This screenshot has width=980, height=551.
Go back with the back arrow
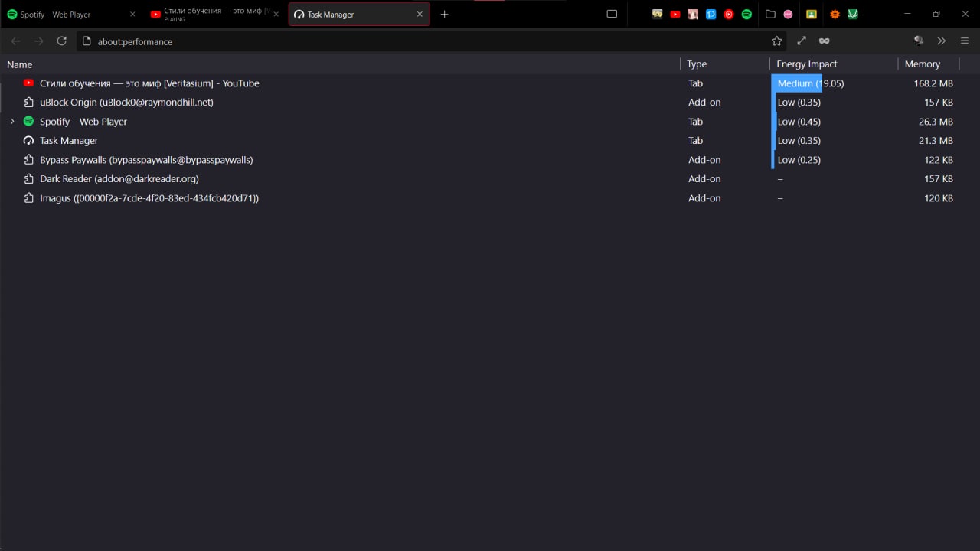[15, 41]
